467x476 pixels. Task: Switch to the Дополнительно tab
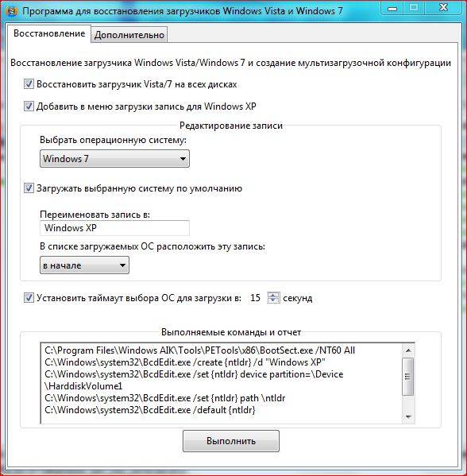click(x=129, y=35)
